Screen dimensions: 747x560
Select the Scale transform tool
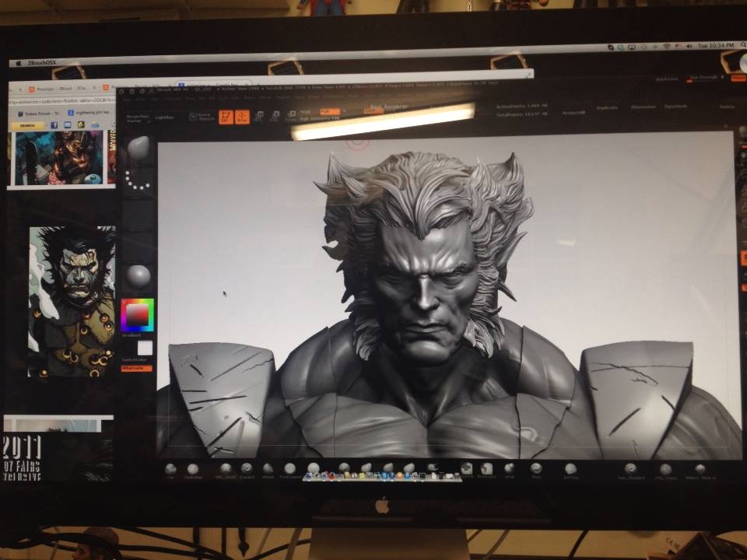275,116
